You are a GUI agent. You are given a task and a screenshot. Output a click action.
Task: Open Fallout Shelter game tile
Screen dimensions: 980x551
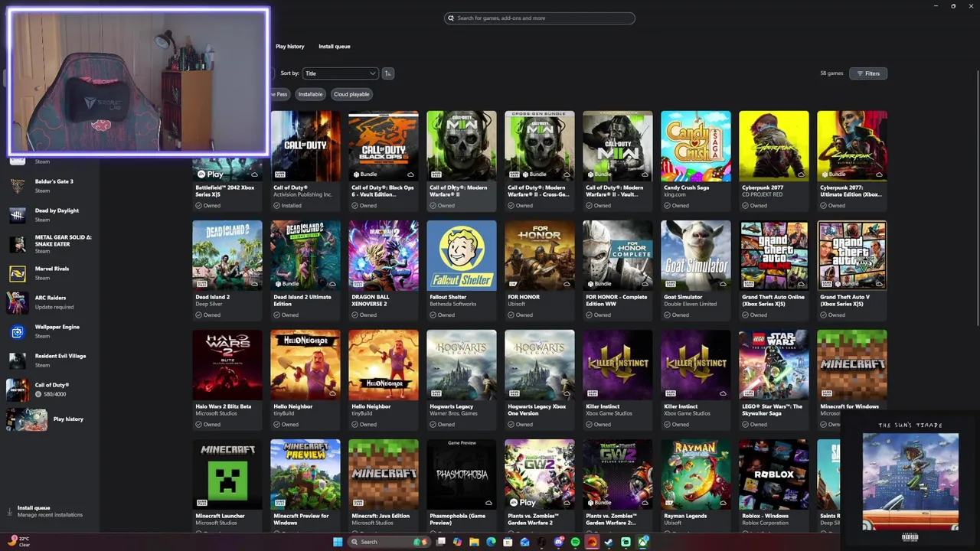coord(461,270)
